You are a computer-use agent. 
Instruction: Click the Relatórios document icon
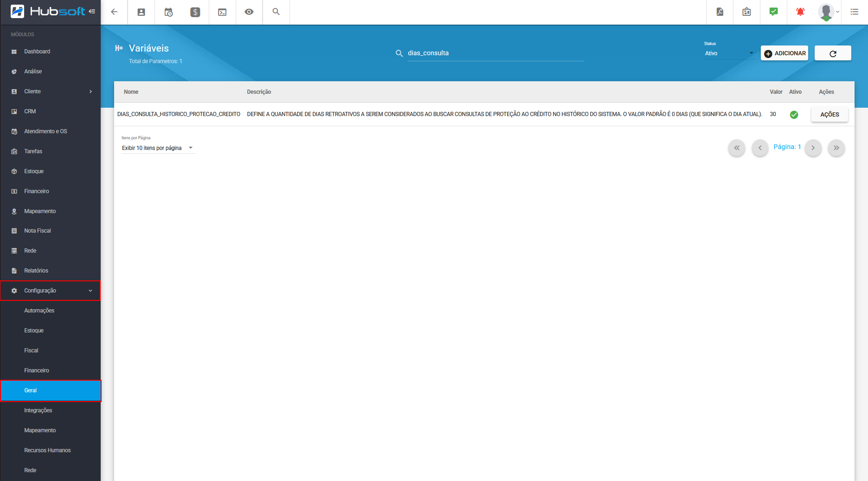coord(14,271)
